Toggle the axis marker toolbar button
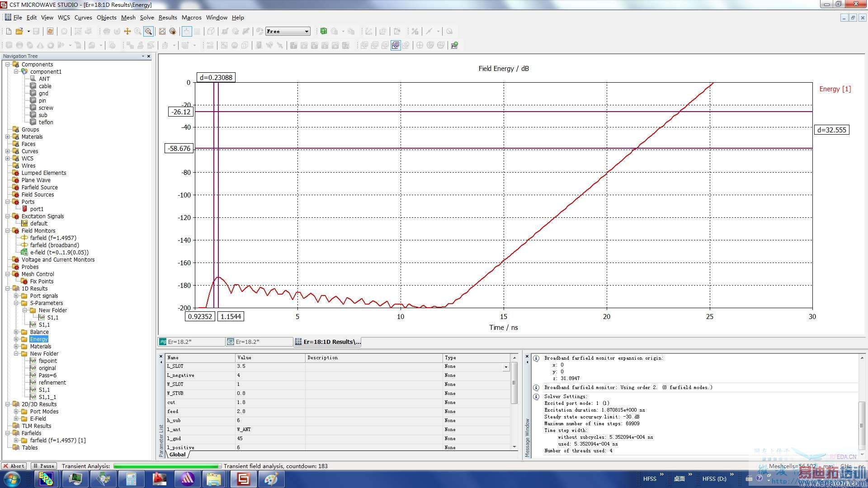Viewport: 868px width, 488px height. [x=187, y=31]
